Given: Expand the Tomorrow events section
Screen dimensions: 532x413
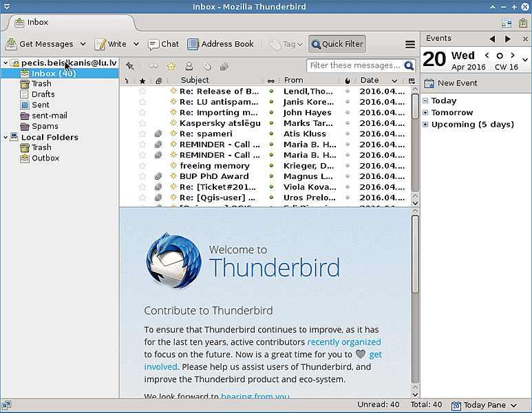Looking at the screenshot, I should tap(425, 113).
